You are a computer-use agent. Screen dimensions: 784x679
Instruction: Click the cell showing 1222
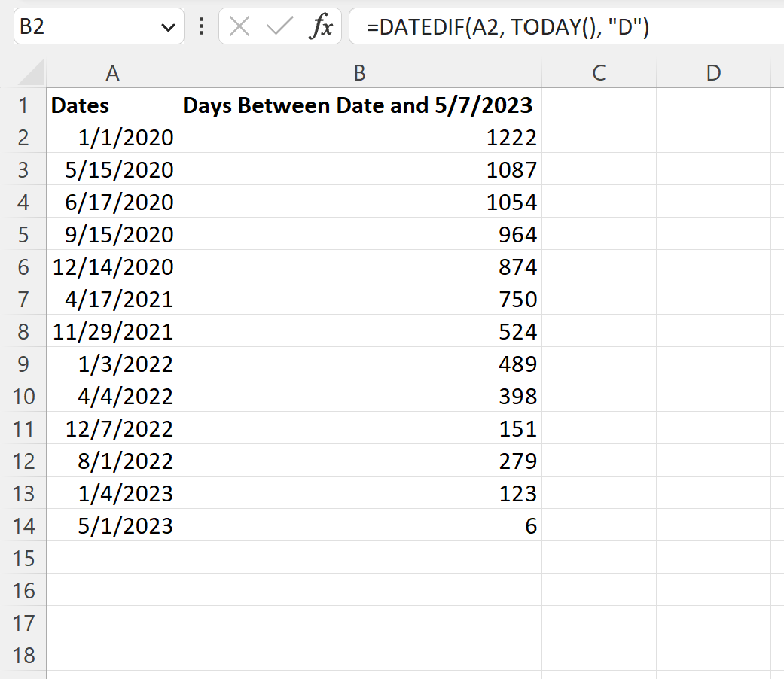[360, 137]
